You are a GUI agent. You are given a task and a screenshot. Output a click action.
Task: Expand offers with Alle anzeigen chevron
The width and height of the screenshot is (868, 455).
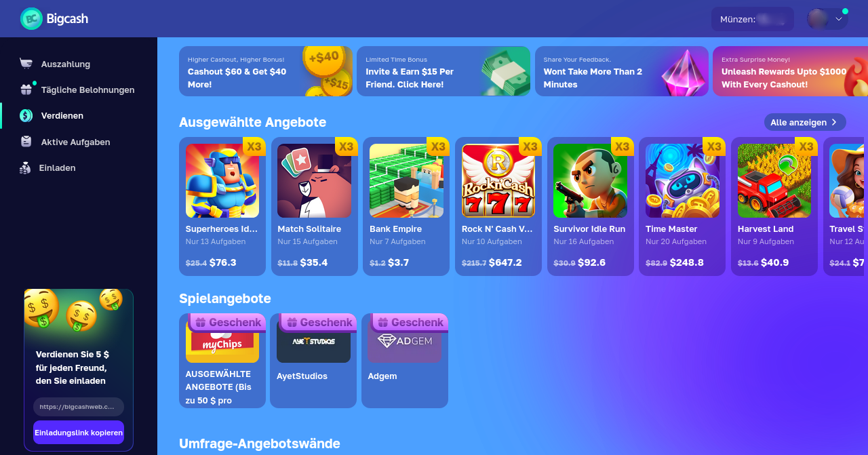click(x=834, y=122)
